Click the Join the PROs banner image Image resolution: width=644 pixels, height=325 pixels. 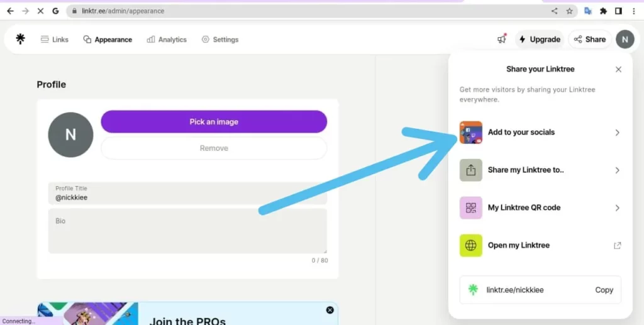pyautogui.click(x=88, y=314)
